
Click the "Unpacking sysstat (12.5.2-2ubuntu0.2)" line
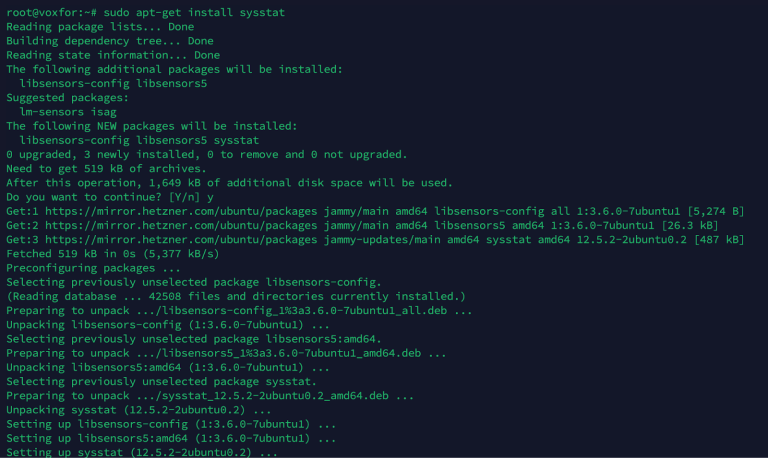tap(138, 410)
